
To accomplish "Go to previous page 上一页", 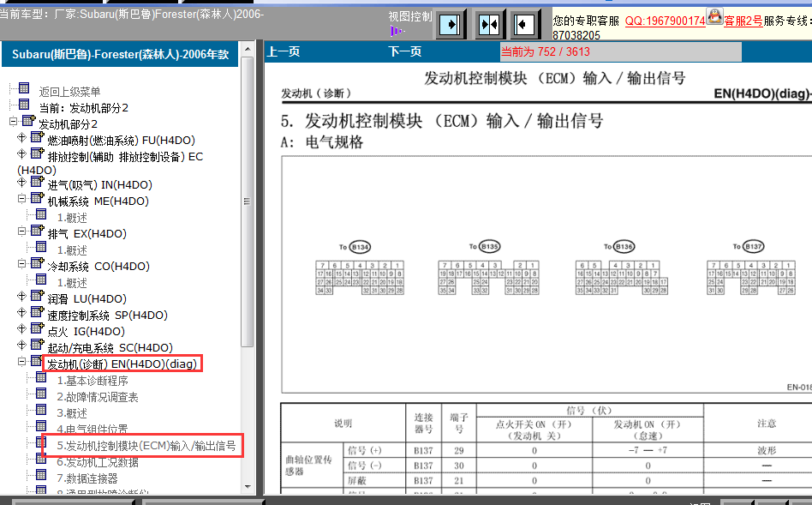I will tap(284, 51).
